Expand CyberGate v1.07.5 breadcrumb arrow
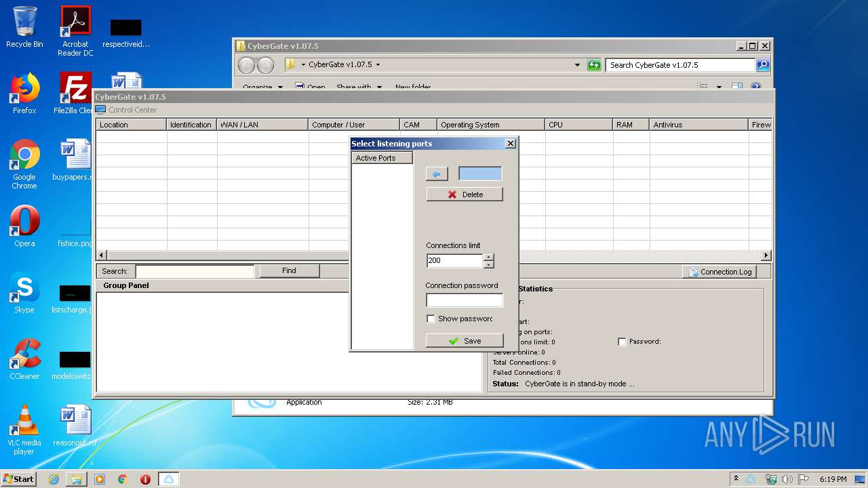The height and width of the screenshot is (488, 868). pos(378,65)
